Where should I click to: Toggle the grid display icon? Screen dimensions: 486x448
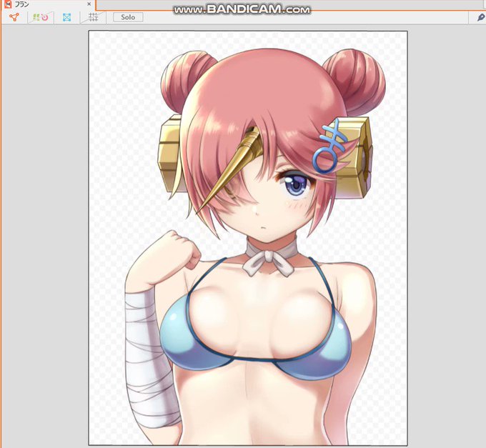point(93,17)
